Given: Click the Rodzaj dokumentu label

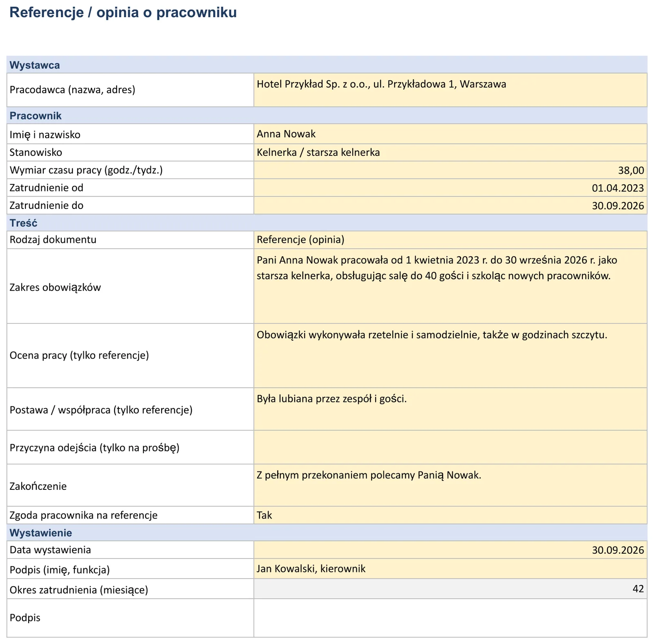Looking at the screenshot, I should point(53,240).
